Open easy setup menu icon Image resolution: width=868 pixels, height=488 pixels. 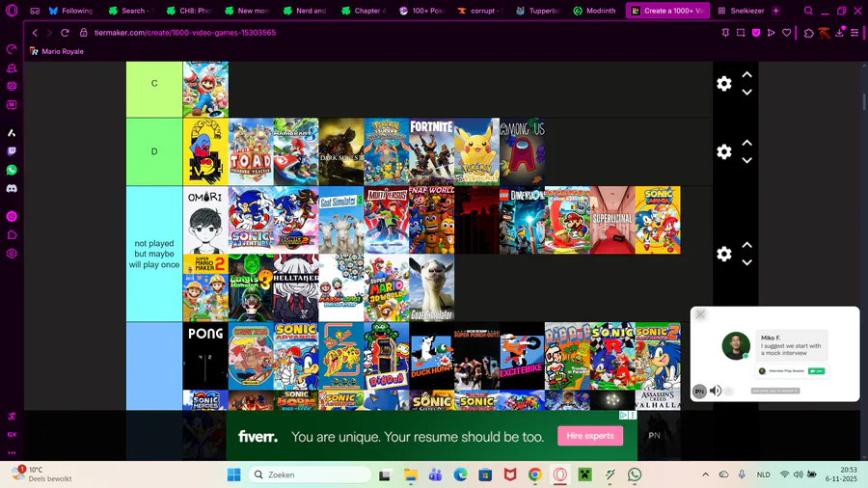[x=854, y=33]
